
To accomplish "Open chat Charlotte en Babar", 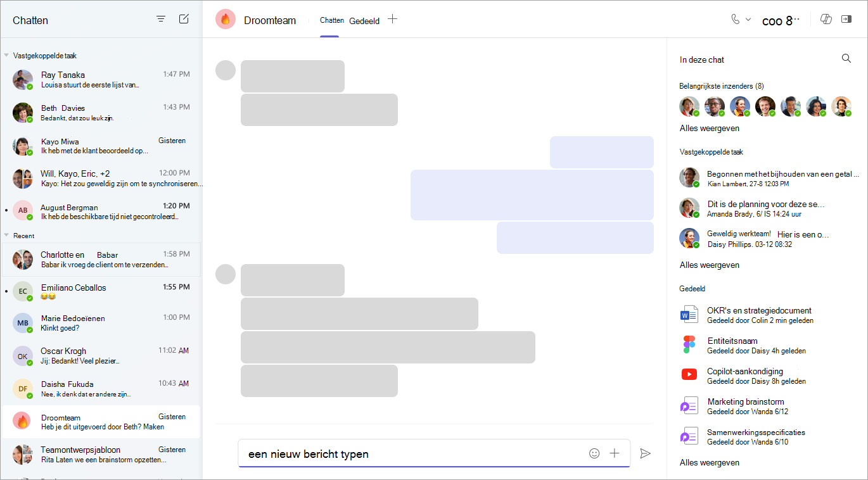I will [101, 259].
